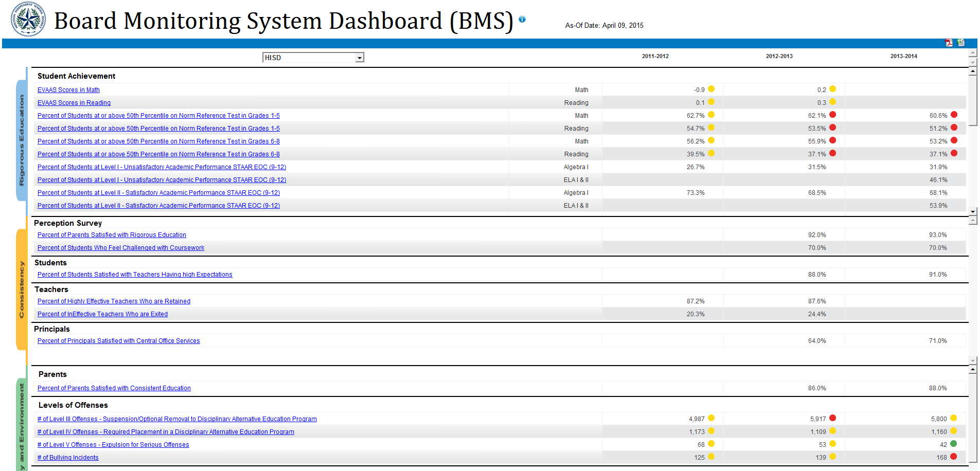Select the Consistency side tab
This screenshot has height=471, width=980.
coord(22,289)
